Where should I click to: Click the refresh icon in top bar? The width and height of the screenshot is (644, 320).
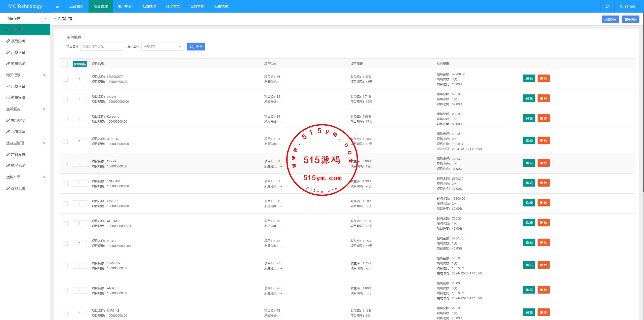607,6
